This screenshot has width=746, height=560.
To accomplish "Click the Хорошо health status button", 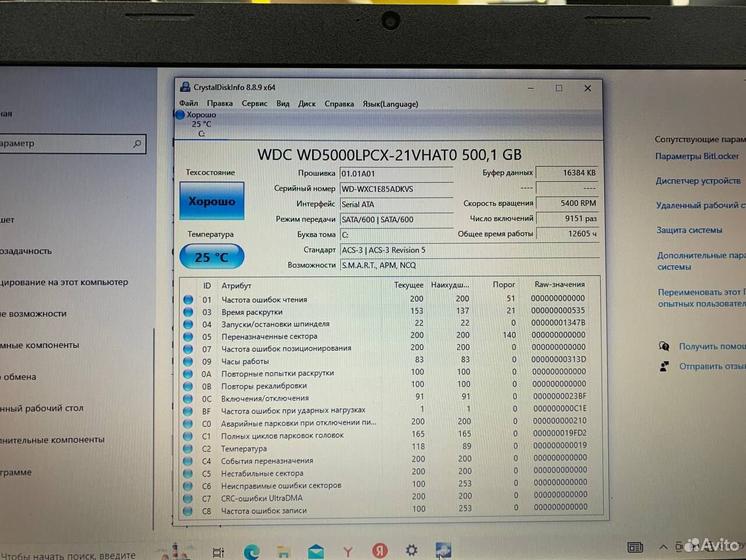I will (x=211, y=202).
